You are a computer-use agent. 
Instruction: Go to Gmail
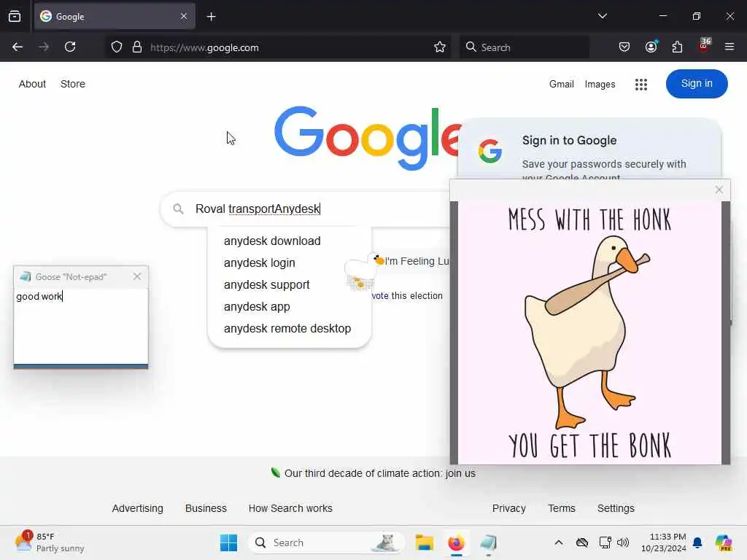click(561, 85)
